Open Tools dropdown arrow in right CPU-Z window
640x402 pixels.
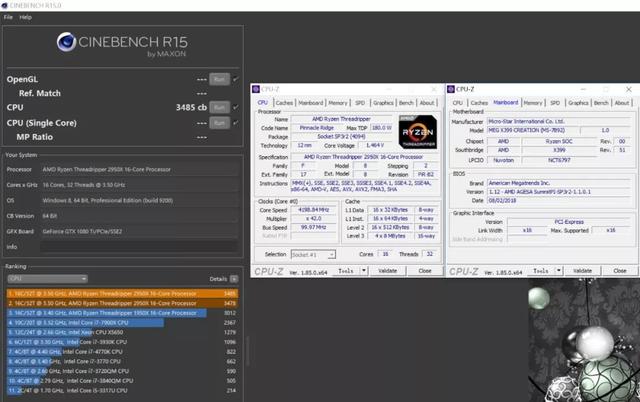(559, 271)
